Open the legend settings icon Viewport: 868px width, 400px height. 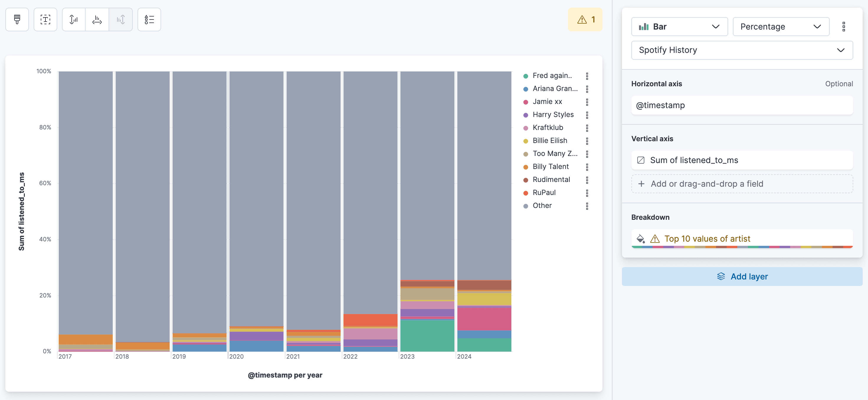click(x=149, y=19)
